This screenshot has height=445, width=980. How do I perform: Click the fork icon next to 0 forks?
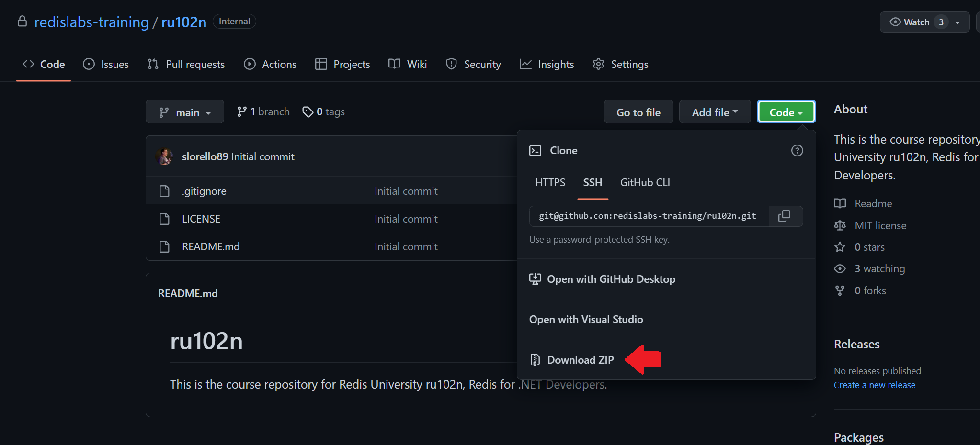[x=840, y=290]
